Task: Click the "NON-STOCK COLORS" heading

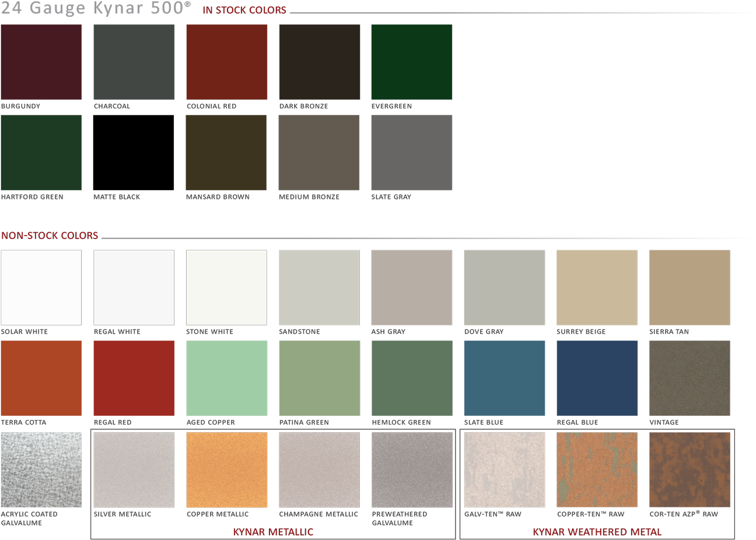Action: (x=50, y=236)
